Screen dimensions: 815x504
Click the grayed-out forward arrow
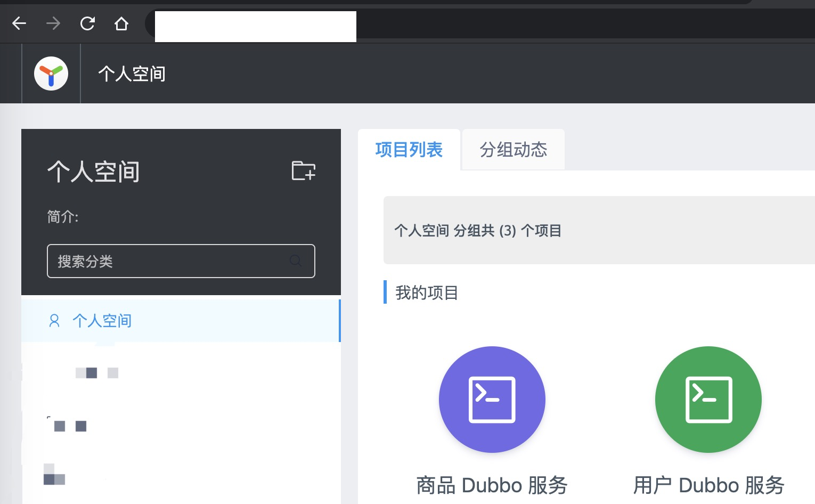[53, 23]
